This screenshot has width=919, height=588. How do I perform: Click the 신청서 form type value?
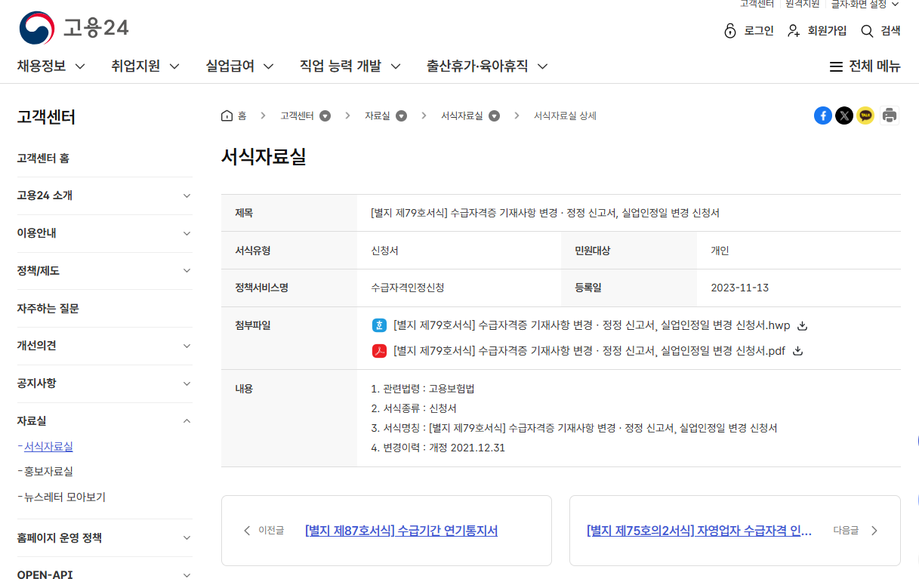[x=384, y=251]
